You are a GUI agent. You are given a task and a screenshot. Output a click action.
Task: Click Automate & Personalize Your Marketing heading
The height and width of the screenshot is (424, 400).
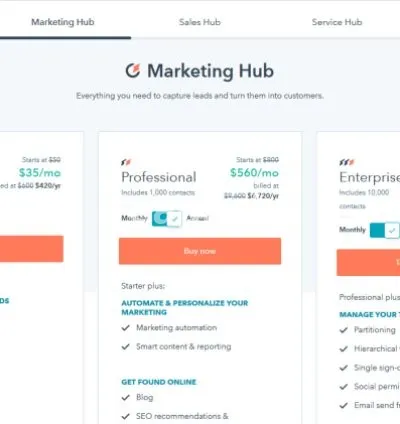click(185, 308)
